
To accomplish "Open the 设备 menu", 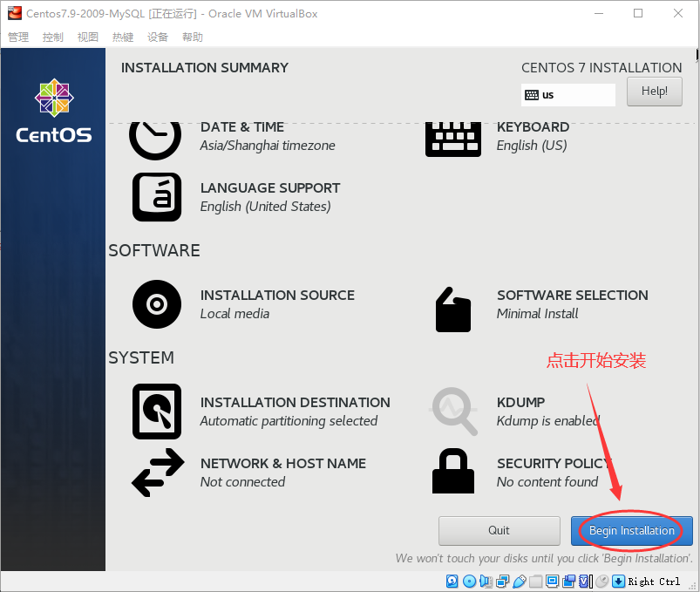I will pyautogui.click(x=158, y=37).
